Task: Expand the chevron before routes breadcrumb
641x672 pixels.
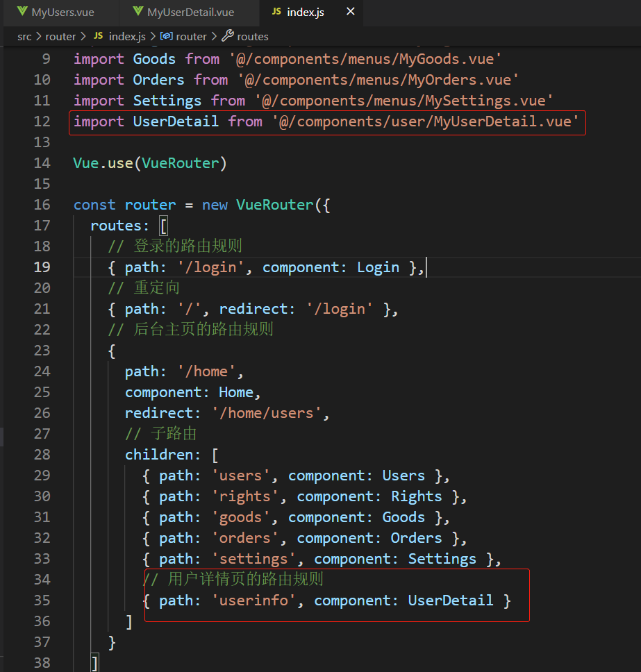Action: (215, 37)
